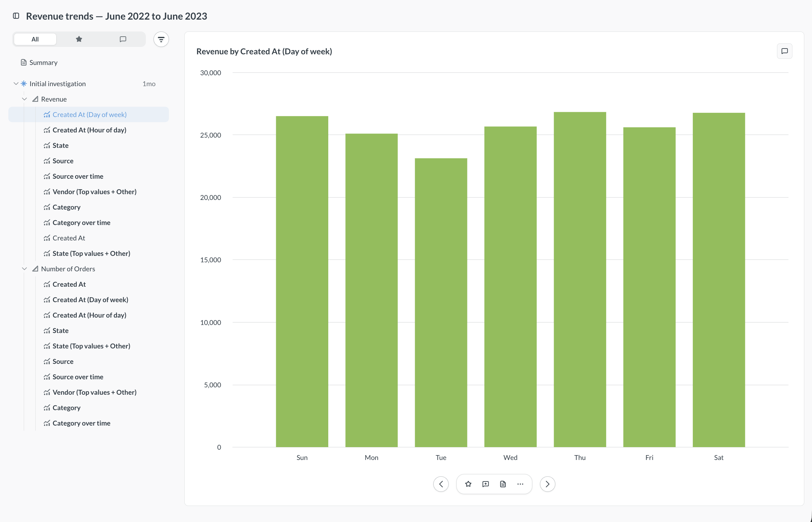The width and height of the screenshot is (812, 522).
Task: Click the Number of Orders metric icon
Action: (x=35, y=269)
